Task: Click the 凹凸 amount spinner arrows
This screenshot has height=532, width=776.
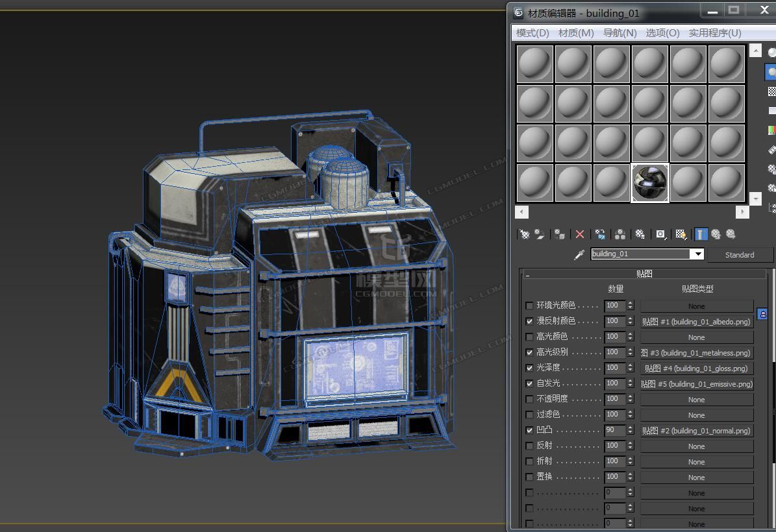Action: pos(631,430)
